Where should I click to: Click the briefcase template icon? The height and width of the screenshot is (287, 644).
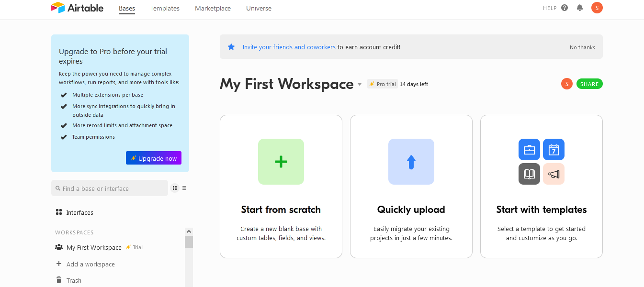(x=529, y=150)
